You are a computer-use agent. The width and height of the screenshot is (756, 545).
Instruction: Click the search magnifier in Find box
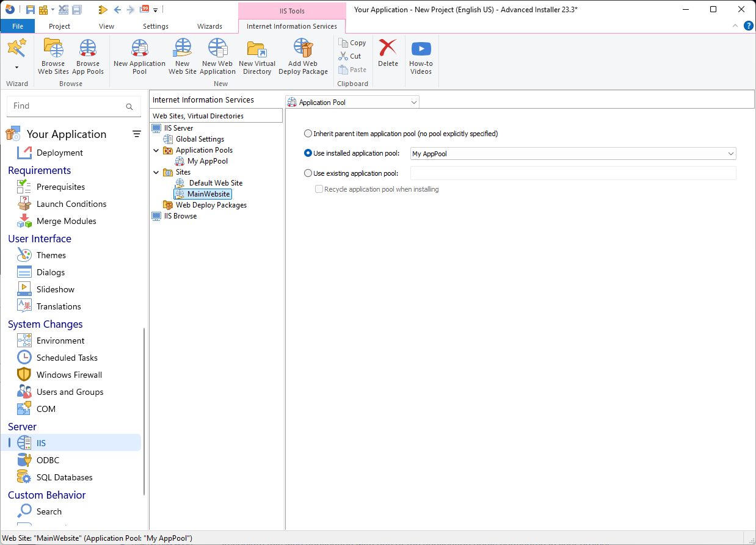(x=129, y=106)
